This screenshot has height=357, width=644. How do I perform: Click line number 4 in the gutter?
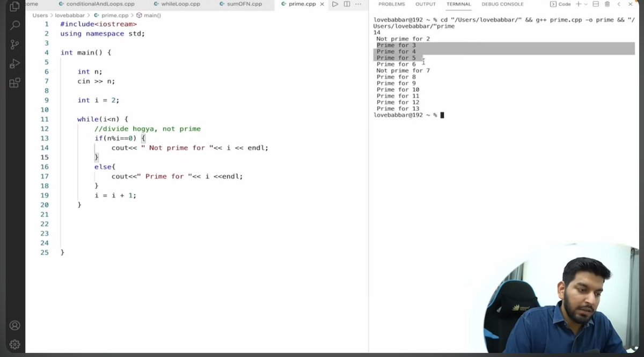click(47, 53)
